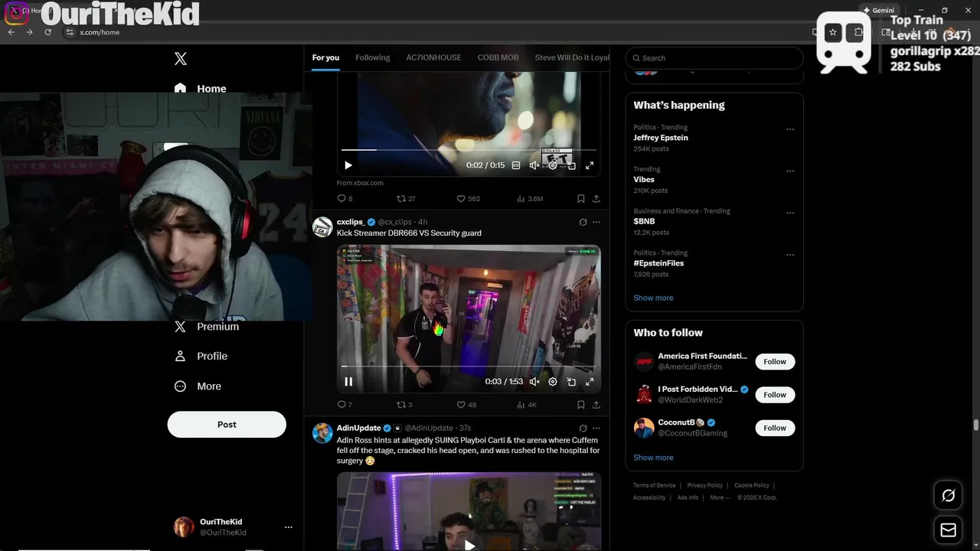Open Home in the left sidebar
Screen dimensions: 980x551
pyautogui.click(x=201, y=89)
